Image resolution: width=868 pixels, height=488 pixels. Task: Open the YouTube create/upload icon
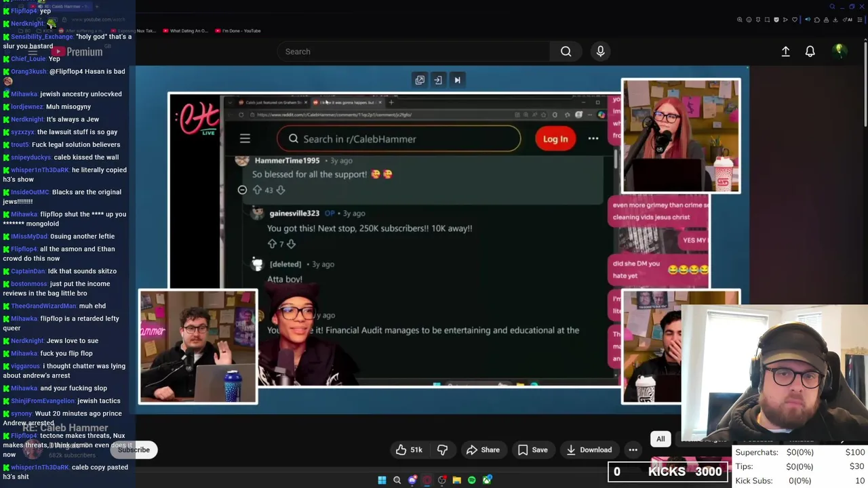785,51
